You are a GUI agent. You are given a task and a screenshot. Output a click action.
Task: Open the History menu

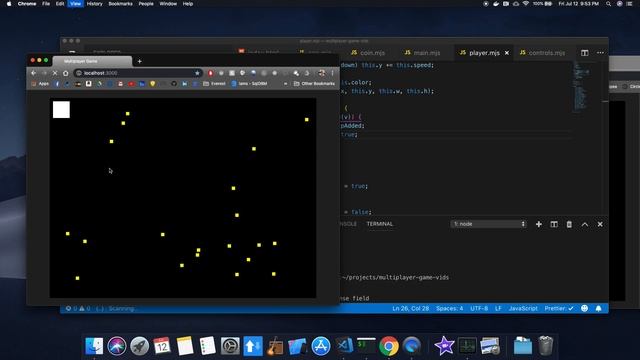click(x=95, y=4)
